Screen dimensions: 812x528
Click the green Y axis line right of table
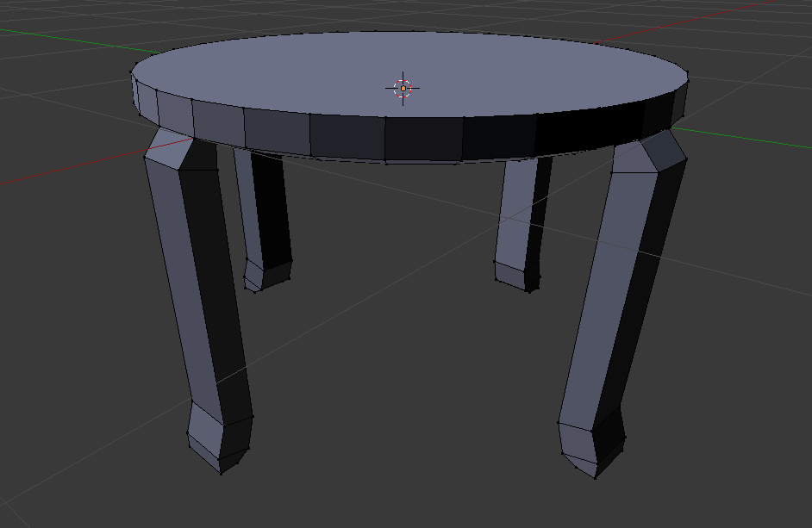click(741, 132)
